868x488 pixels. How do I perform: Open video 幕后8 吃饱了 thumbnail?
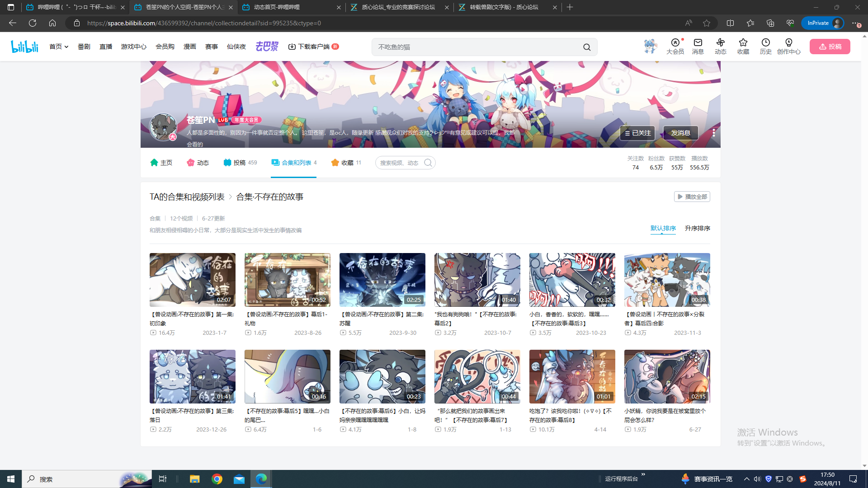572,376
